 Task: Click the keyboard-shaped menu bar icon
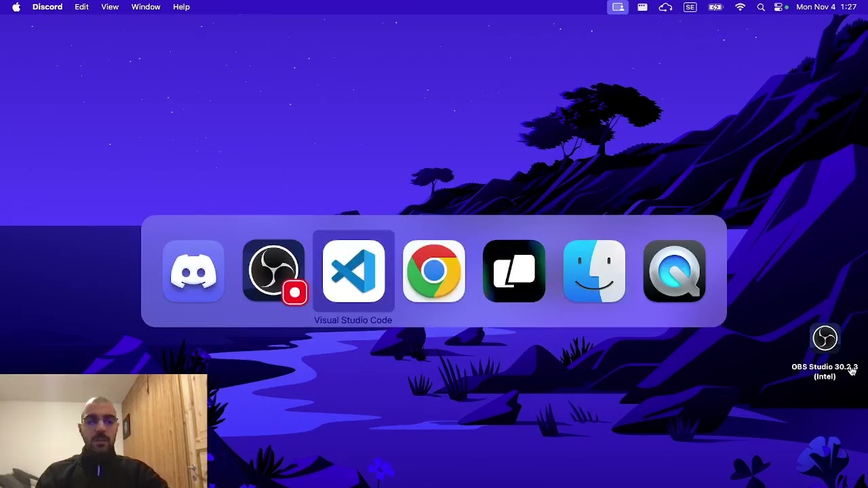pyautogui.click(x=642, y=7)
